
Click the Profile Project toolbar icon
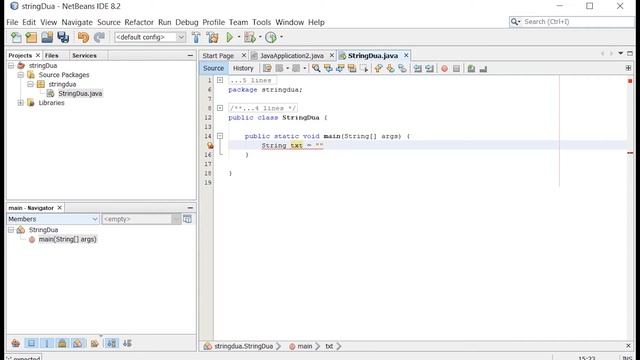[x=271, y=38]
